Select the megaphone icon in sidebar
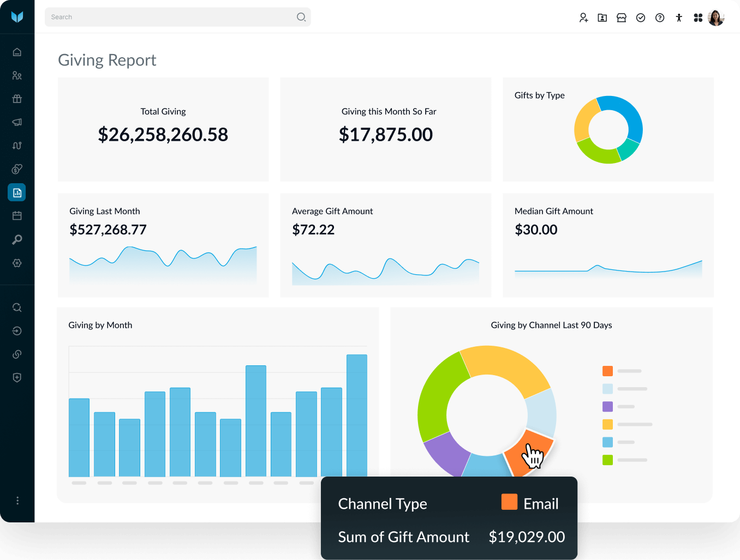This screenshot has width=740, height=560. tap(17, 122)
